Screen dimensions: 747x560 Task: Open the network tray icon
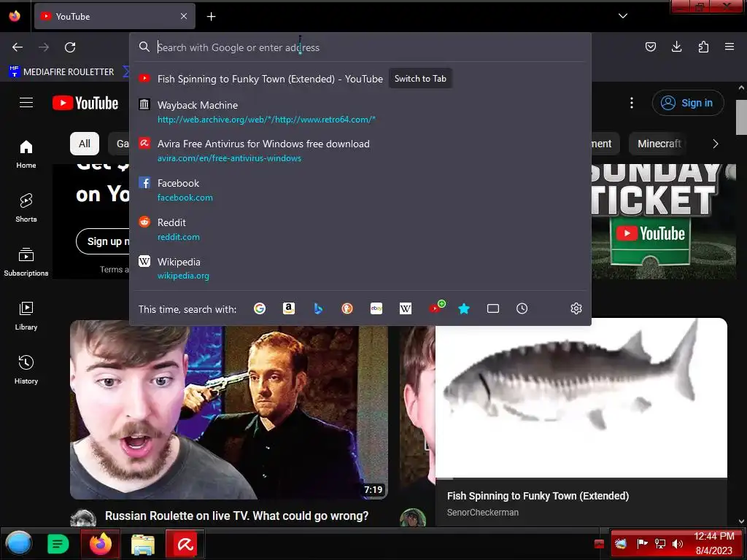coord(659,544)
